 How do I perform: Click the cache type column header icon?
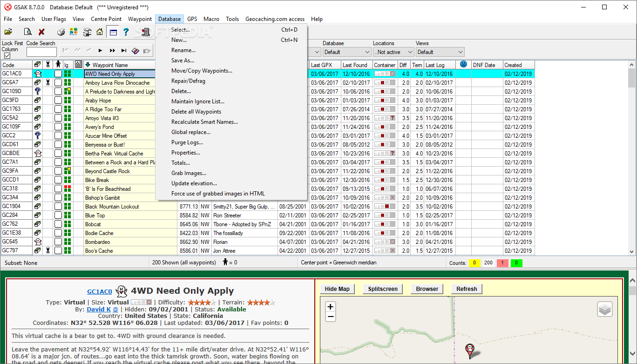click(37, 65)
